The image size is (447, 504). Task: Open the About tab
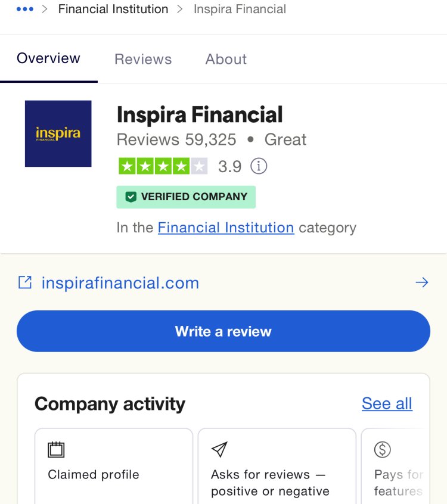tap(226, 59)
